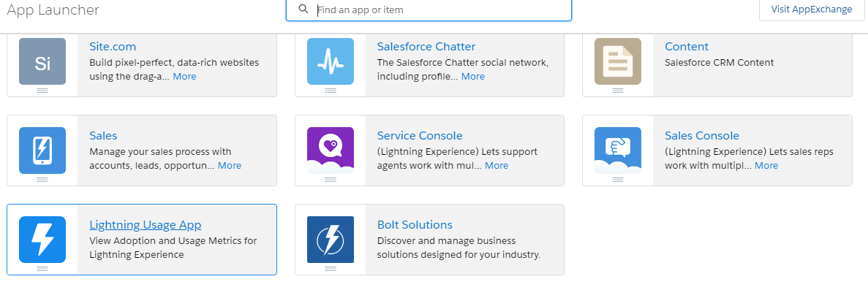Open the Service Console title link

tap(420, 136)
